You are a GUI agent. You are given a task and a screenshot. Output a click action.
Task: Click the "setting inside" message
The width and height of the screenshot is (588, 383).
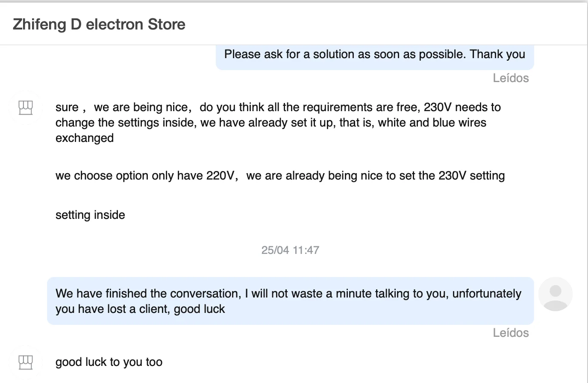pos(90,215)
